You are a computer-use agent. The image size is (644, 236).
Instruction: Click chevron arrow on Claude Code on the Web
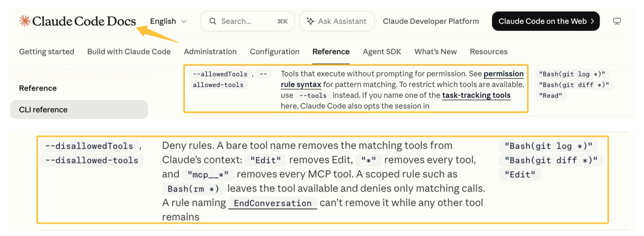coord(592,21)
